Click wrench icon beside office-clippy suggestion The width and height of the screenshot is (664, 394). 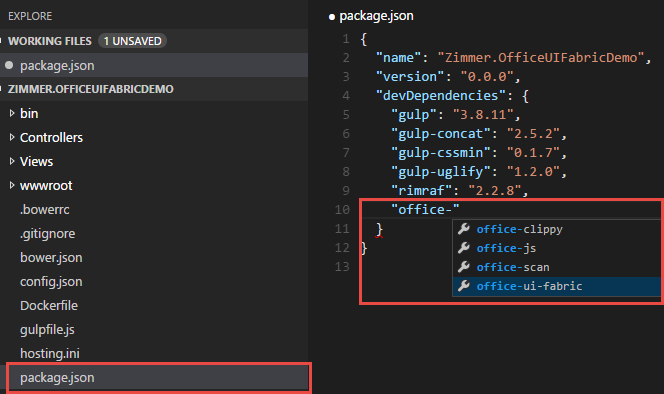click(464, 229)
